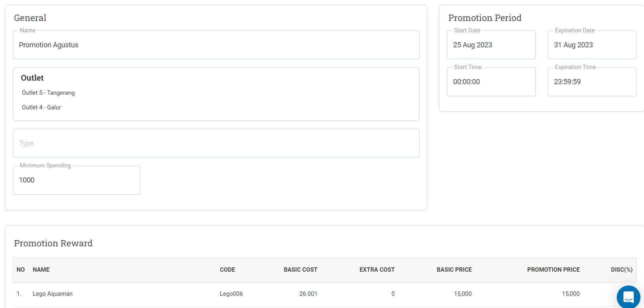Click the Minimum Spending input field
The width and height of the screenshot is (644, 308).
point(76,180)
